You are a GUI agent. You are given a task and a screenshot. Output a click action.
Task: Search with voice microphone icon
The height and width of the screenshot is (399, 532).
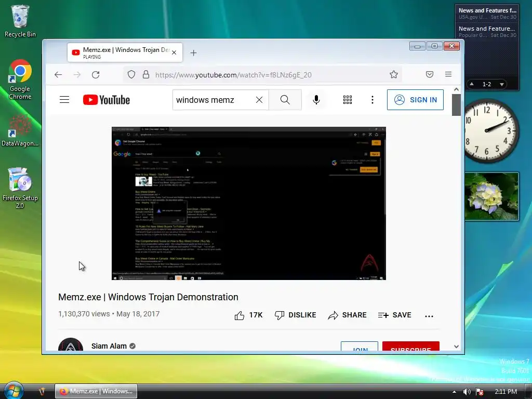pyautogui.click(x=316, y=100)
